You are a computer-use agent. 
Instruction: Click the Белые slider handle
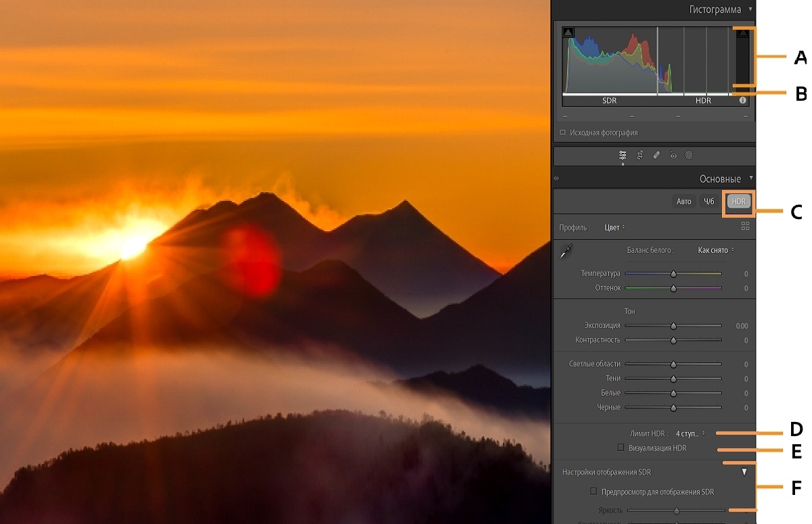(673, 393)
